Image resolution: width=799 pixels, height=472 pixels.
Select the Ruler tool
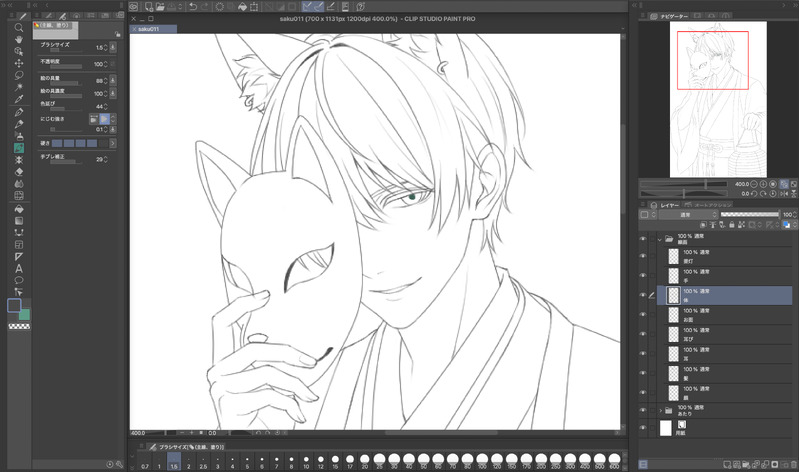coord(19,256)
